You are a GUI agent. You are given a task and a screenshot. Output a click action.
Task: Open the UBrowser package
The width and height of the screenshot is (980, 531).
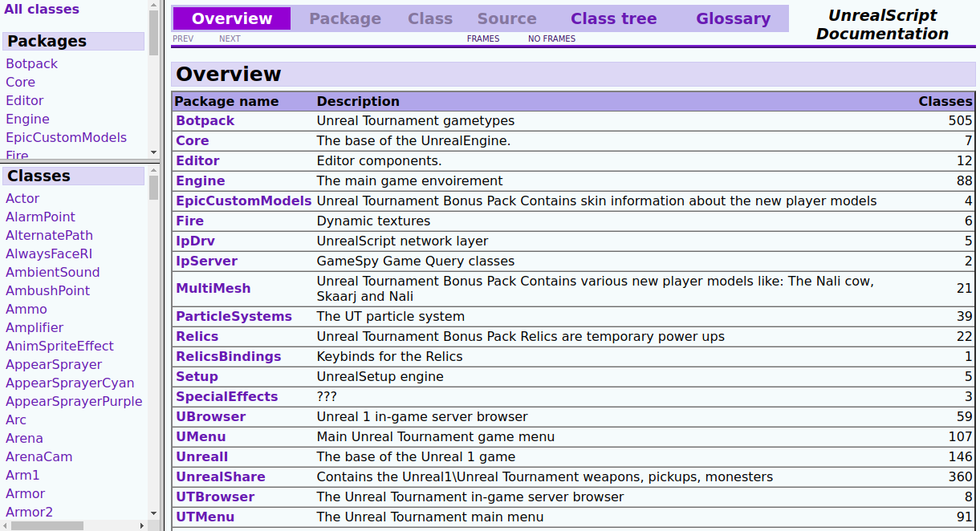point(211,417)
